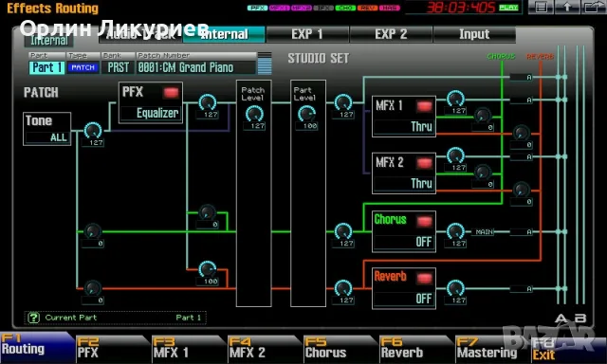Open the MFX 2 Thru type selector
607x364 pixels.
pyautogui.click(x=404, y=184)
